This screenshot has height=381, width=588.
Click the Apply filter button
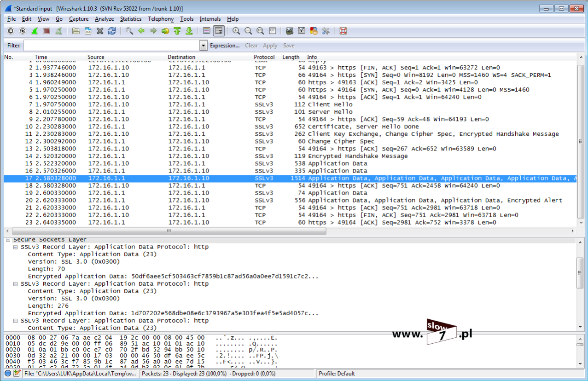pyautogui.click(x=270, y=46)
